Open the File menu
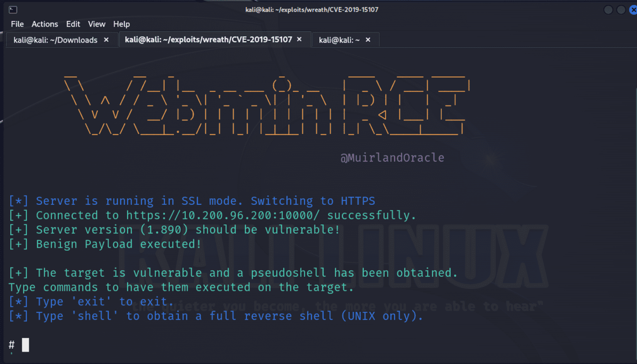637x364 pixels. click(17, 24)
